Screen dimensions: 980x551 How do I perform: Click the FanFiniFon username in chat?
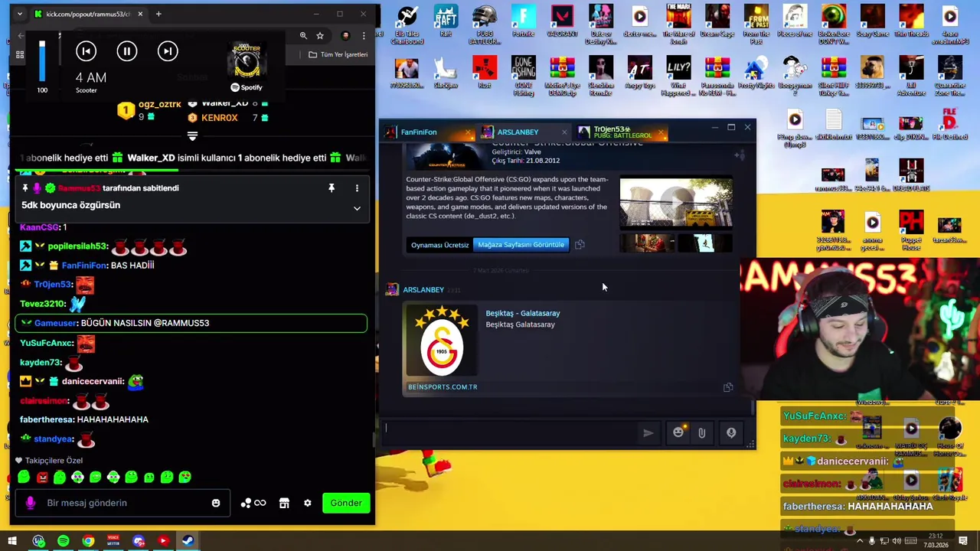click(84, 265)
